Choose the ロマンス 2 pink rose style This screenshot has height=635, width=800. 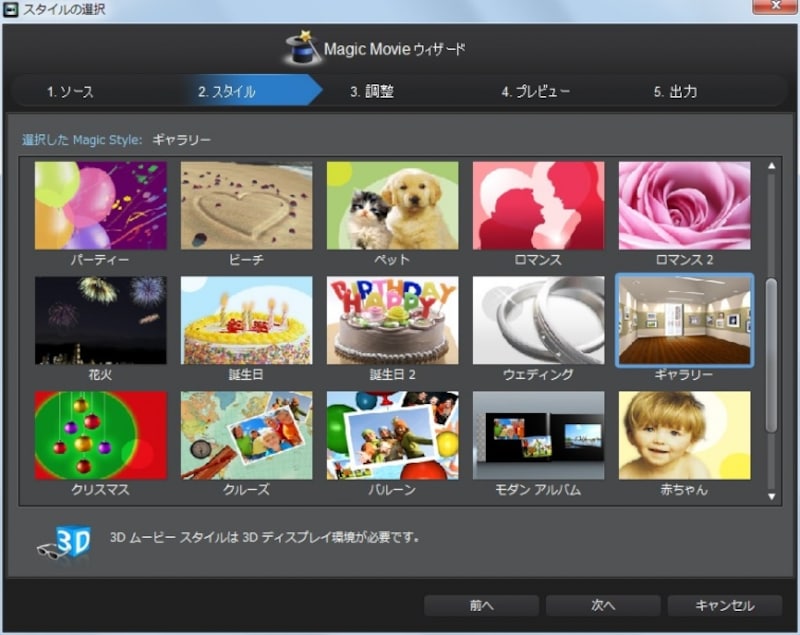684,205
